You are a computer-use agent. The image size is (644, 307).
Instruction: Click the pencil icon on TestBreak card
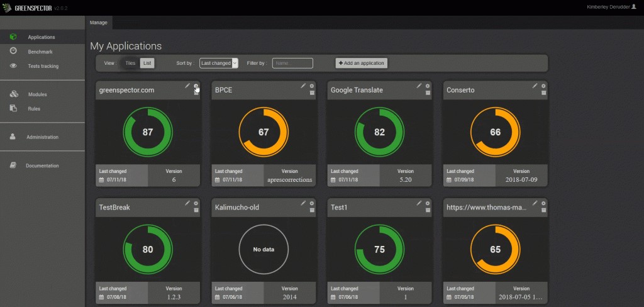(x=187, y=203)
